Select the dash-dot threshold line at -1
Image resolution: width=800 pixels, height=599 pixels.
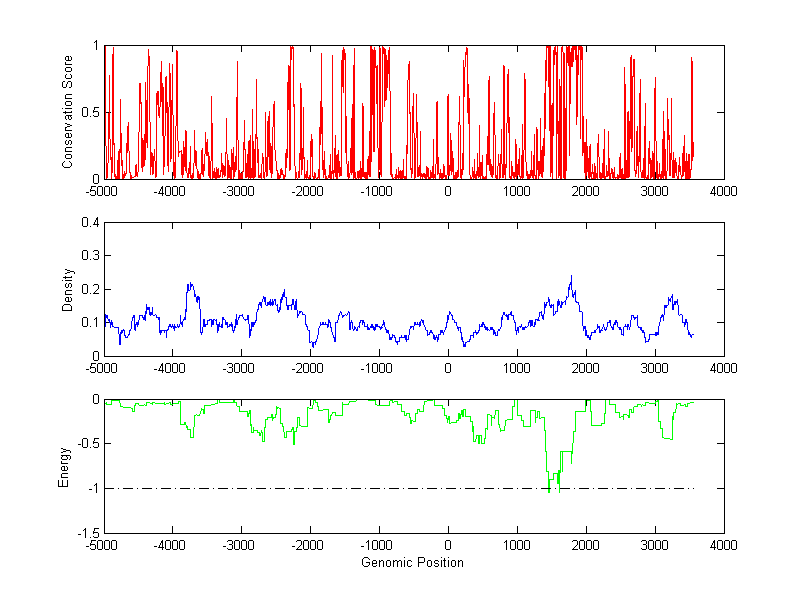300,488
